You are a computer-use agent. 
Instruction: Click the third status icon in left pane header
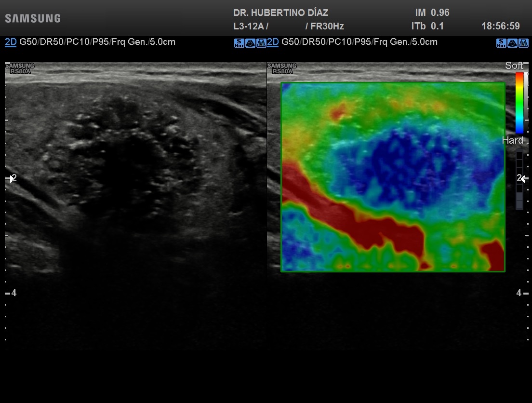click(x=261, y=43)
